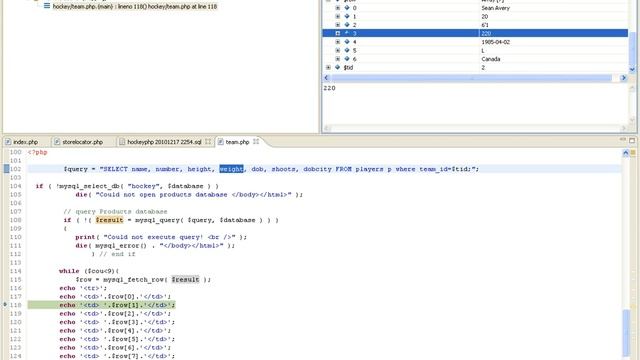This screenshot has width=640, height=360.
Task: Click the variables horizontal scrollbar thumb
Action: point(471,78)
